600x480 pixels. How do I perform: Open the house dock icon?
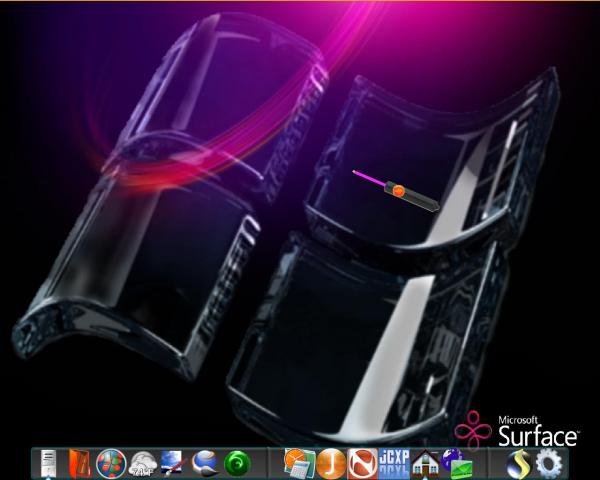coord(426,464)
